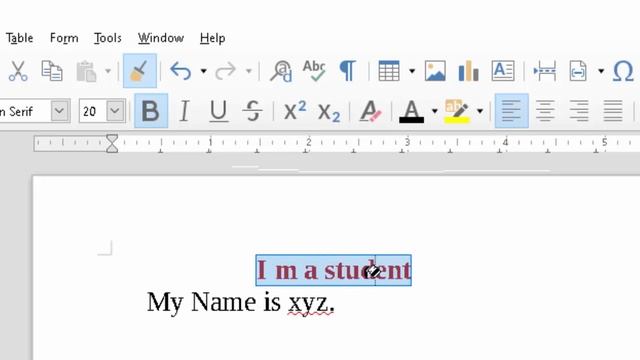Viewport: 640px width, 360px height.
Task: Expand the Paste options dropdown arrow
Action: coord(108,71)
